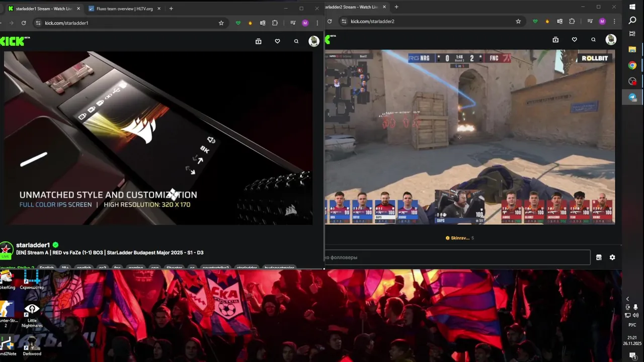Viewport: 644px width, 362px height.
Task: Open media controls icon in starladder2 window toolbar
Action: coord(590,21)
